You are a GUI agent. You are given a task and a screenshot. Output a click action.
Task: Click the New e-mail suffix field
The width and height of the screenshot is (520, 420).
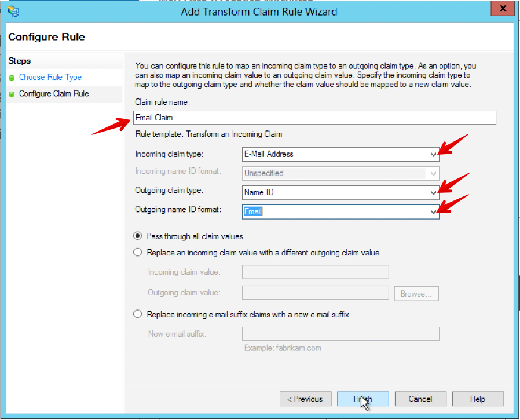(340, 334)
